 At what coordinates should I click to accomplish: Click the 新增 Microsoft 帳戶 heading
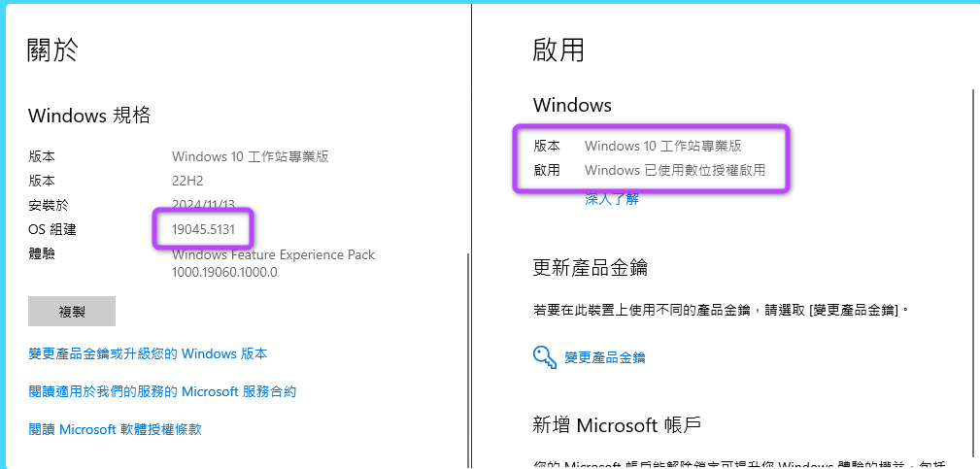pyautogui.click(x=617, y=424)
